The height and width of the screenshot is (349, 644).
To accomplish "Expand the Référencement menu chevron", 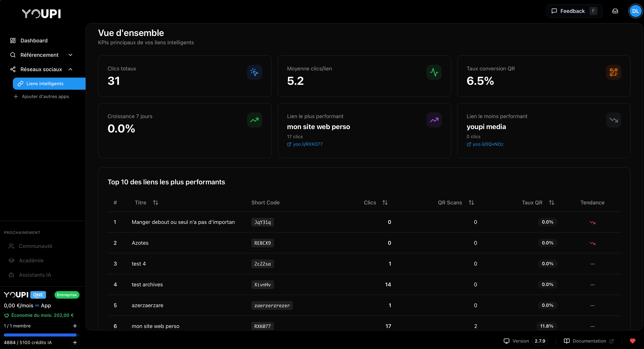I will tap(70, 55).
